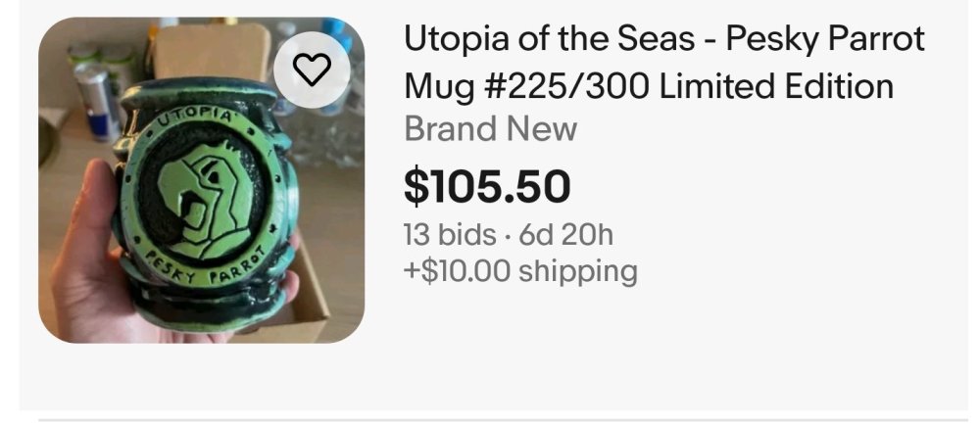Open the 'Utopia of the Seas - Pesky Parrot' title

tap(663, 39)
